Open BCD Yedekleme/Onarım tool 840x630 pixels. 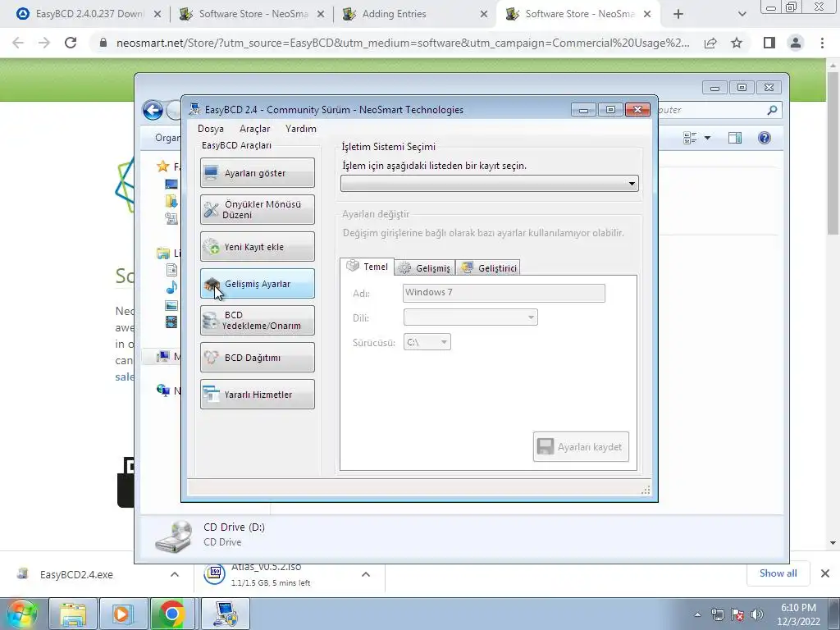[x=257, y=321]
